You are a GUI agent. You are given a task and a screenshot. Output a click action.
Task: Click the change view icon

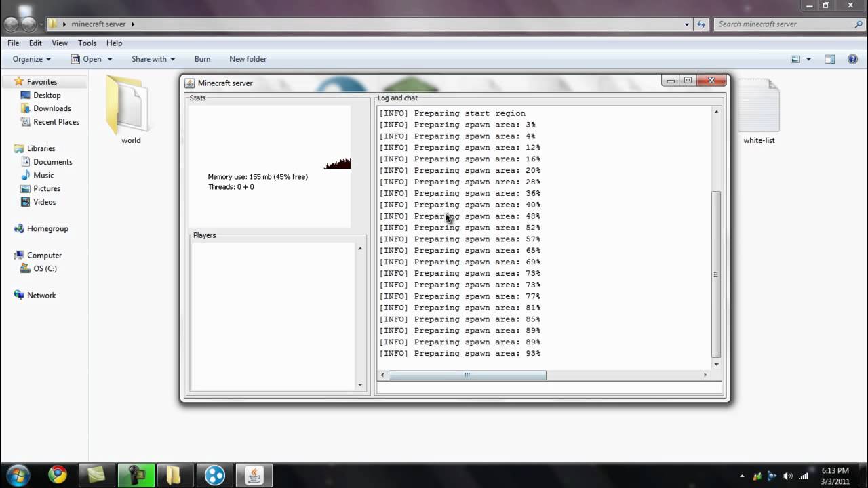tap(795, 59)
